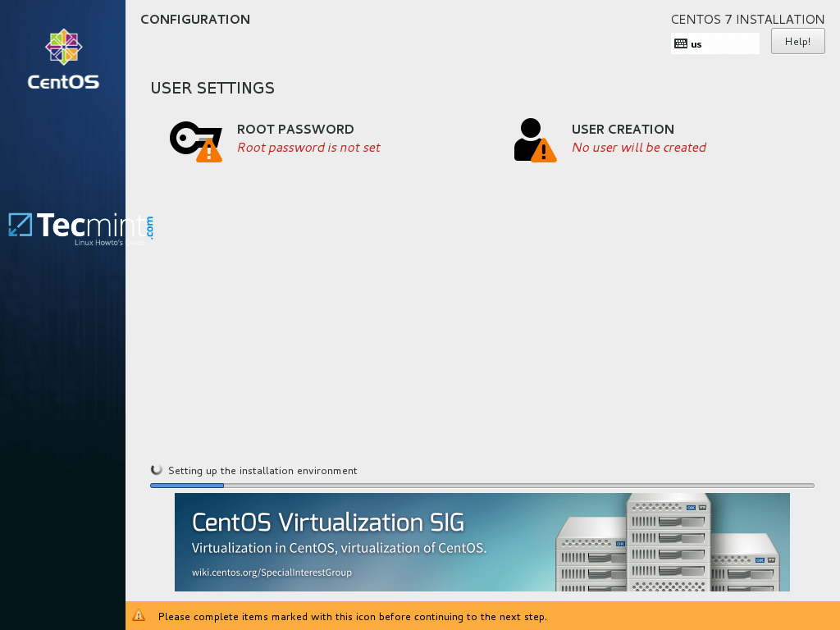
Task: Click the warning triangle under Root Password
Action: click(x=210, y=151)
